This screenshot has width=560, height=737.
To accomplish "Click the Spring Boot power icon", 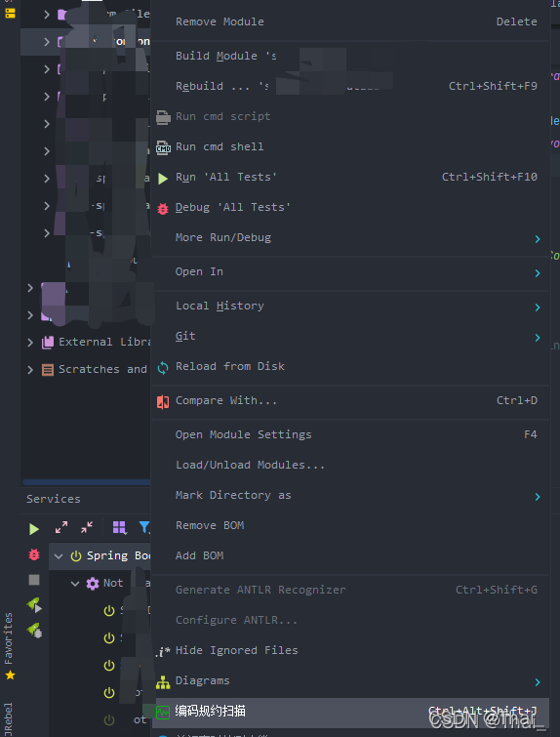I will pyautogui.click(x=76, y=556).
